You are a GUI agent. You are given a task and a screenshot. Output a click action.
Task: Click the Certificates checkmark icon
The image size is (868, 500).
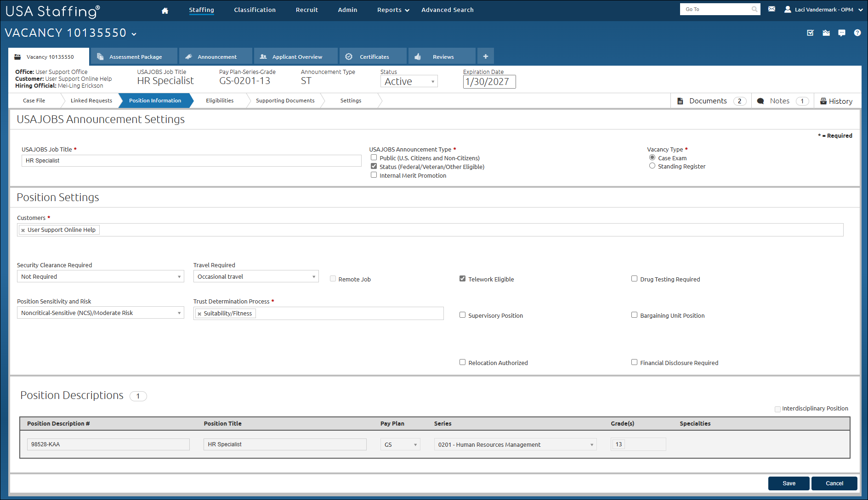(349, 56)
